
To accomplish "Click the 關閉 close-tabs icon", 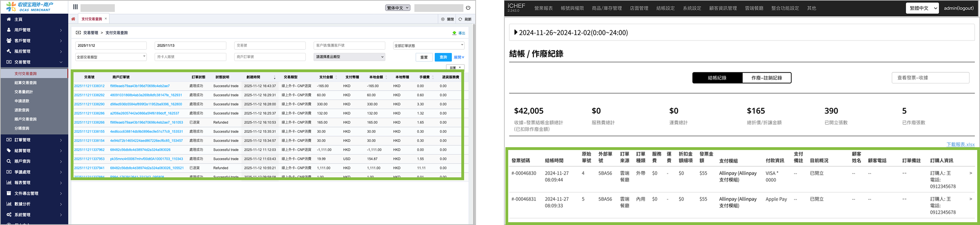I will [x=443, y=19].
